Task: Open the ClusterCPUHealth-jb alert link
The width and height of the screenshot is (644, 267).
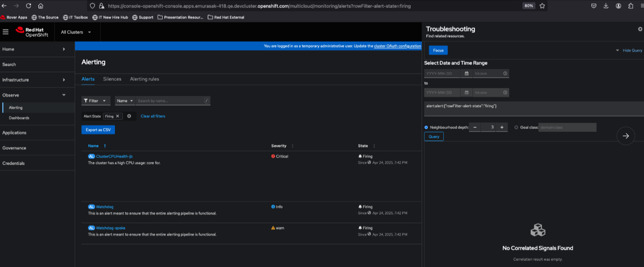Action: (114, 156)
